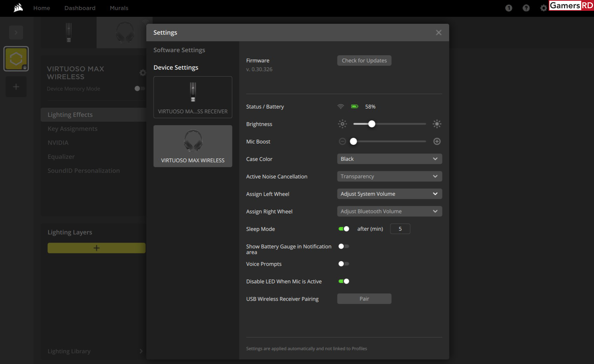Open the Murals tab
594x364 pixels.
pos(119,8)
